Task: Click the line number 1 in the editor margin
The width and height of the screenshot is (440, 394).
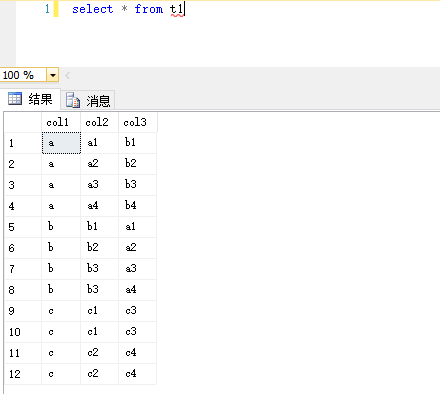Action: pos(47,9)
